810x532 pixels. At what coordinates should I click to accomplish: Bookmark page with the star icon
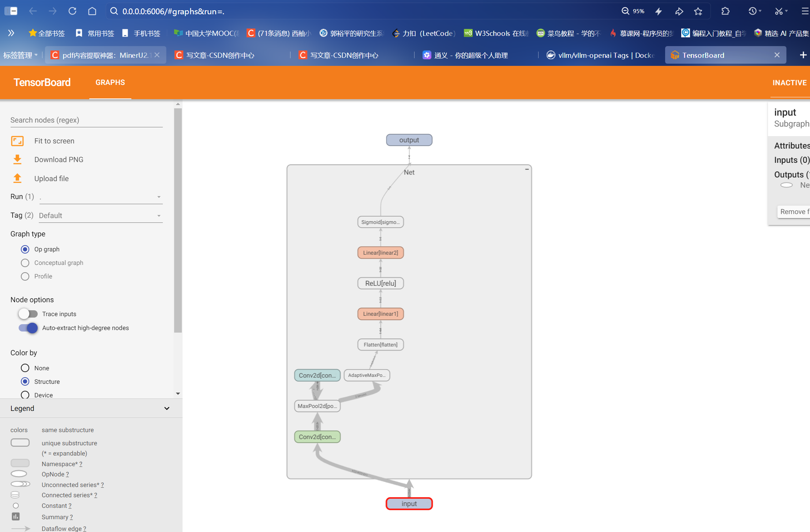click(x=698, y=11)
